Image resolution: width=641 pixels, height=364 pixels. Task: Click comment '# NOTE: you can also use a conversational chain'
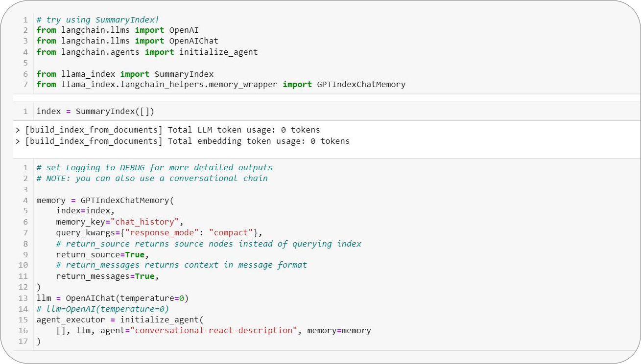click(152, 179)
